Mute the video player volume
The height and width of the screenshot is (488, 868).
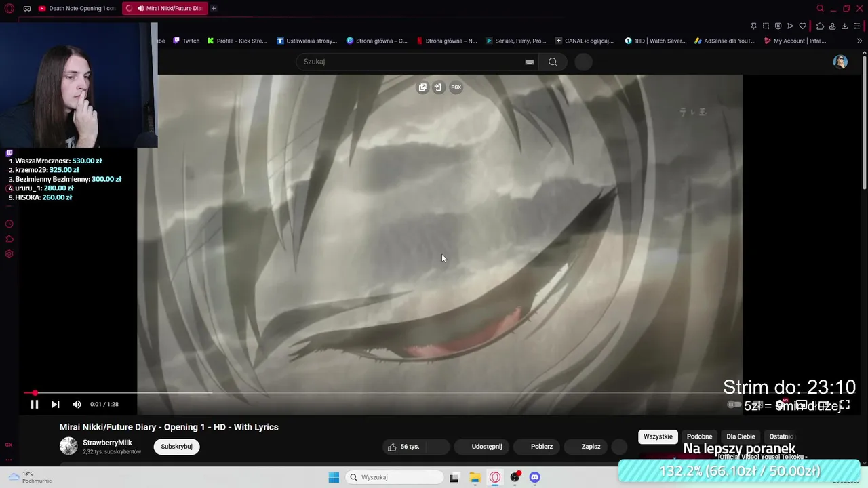[77, 404]
